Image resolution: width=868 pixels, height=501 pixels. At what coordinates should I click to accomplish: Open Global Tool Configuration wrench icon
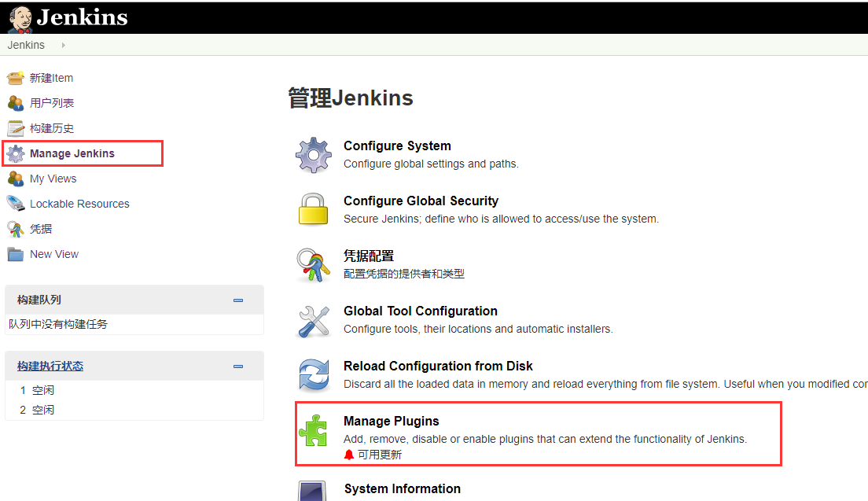click(314, 319)
